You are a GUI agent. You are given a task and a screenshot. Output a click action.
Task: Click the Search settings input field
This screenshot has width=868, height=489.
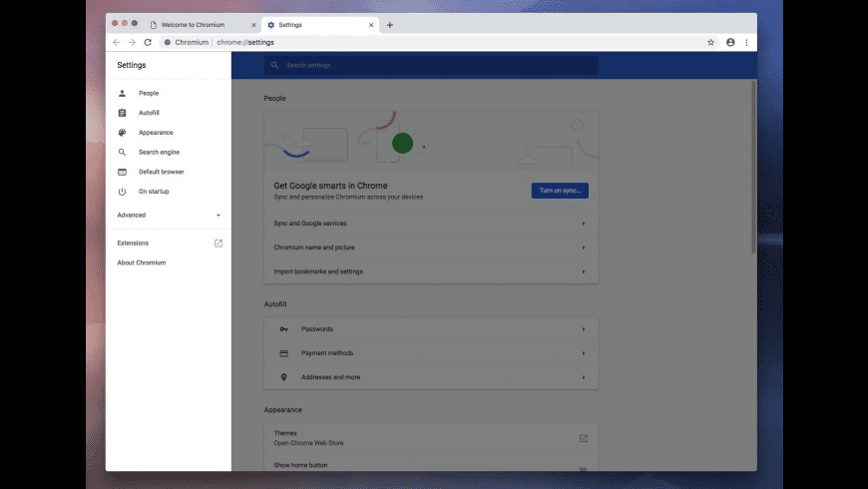point(431,65)
